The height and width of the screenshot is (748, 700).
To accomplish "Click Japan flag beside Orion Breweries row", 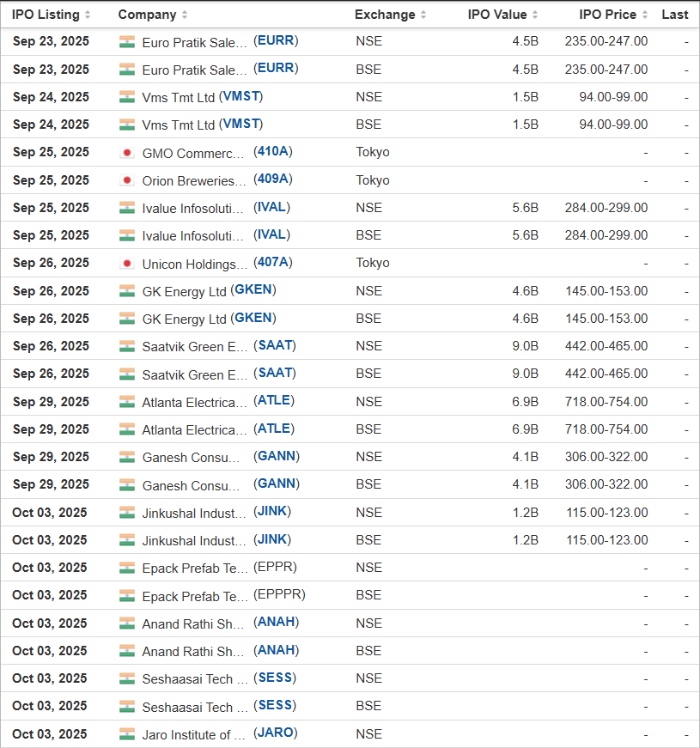I will pos(127,180).
